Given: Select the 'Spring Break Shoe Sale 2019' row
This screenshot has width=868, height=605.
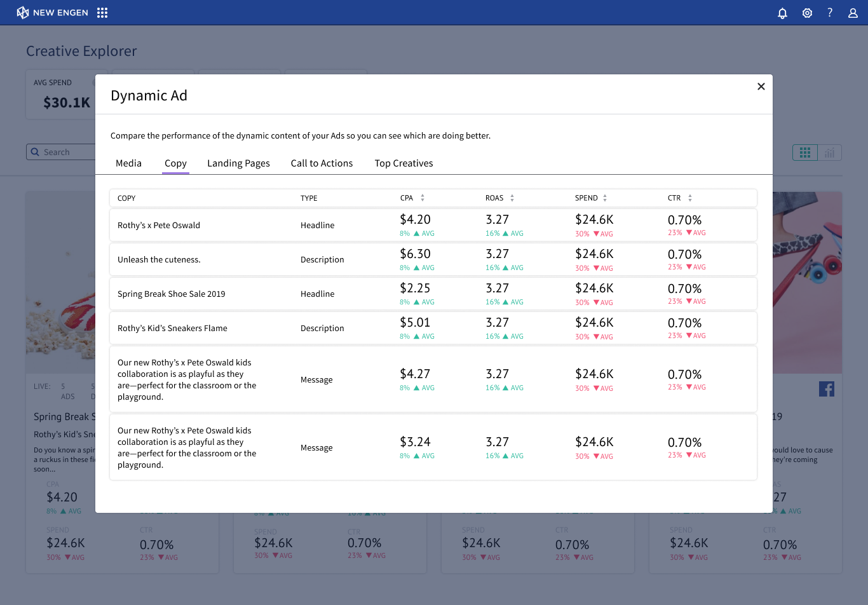Looking at the screenshot, I should coord(433,294).
